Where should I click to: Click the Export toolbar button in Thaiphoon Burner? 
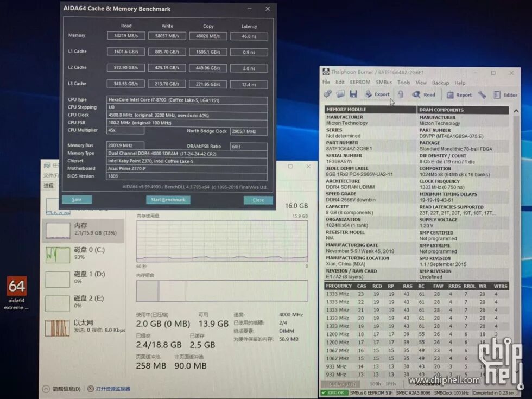click(377, 94)
